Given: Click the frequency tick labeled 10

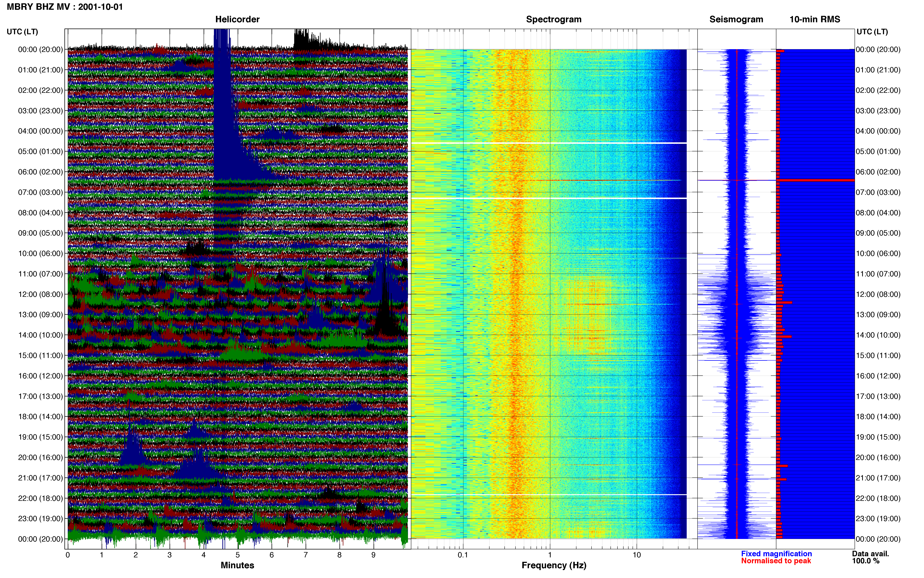Looking at the screenshot, I should point(637,555).
